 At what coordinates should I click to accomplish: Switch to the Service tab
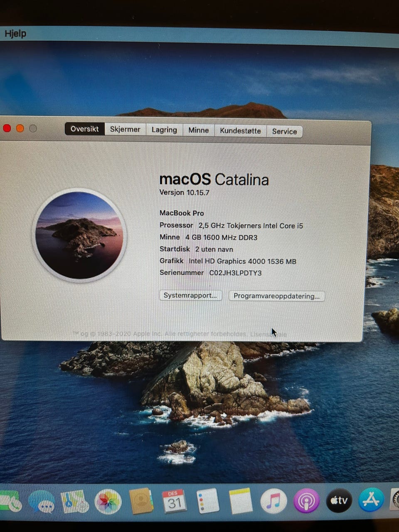[x=285, y=131]
